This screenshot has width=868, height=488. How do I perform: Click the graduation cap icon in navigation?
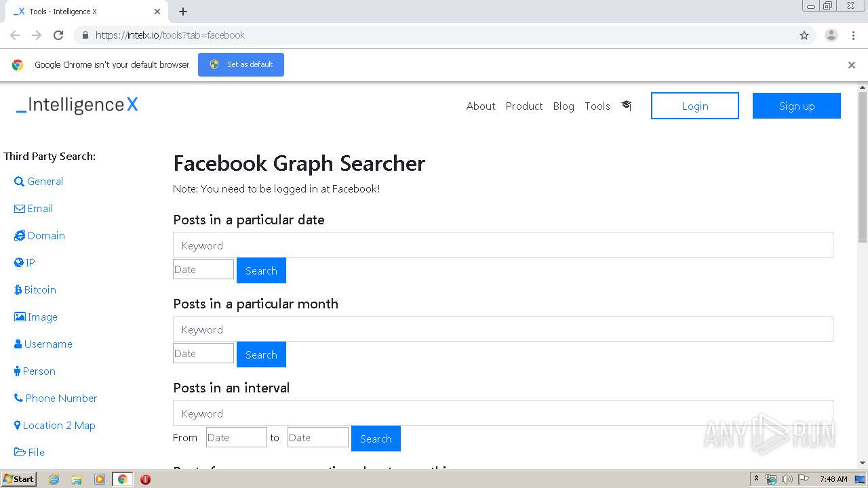tap(626, 106)
